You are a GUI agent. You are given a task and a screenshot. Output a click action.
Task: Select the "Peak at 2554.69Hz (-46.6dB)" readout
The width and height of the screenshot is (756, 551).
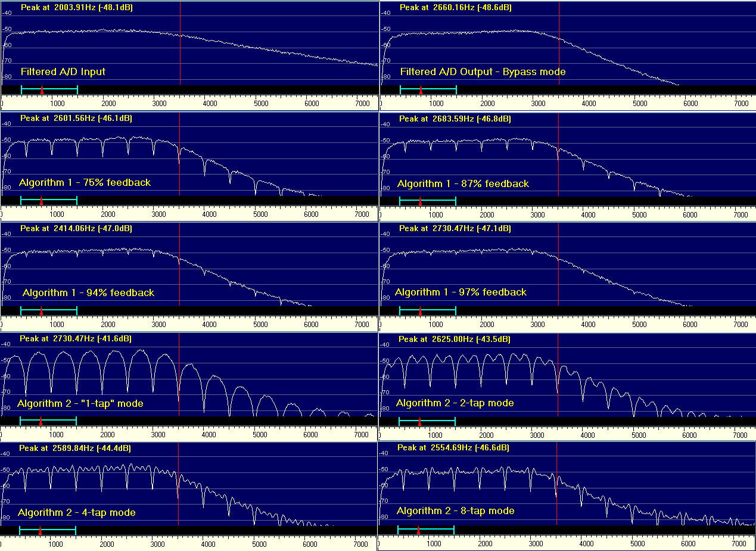[x=453, y=448]
